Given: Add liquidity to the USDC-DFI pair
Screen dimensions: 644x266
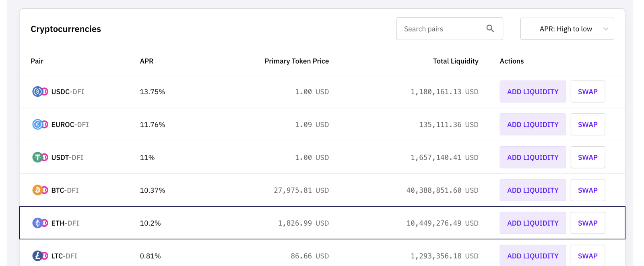Looking at the screenshot, I should tap(533, 92).
